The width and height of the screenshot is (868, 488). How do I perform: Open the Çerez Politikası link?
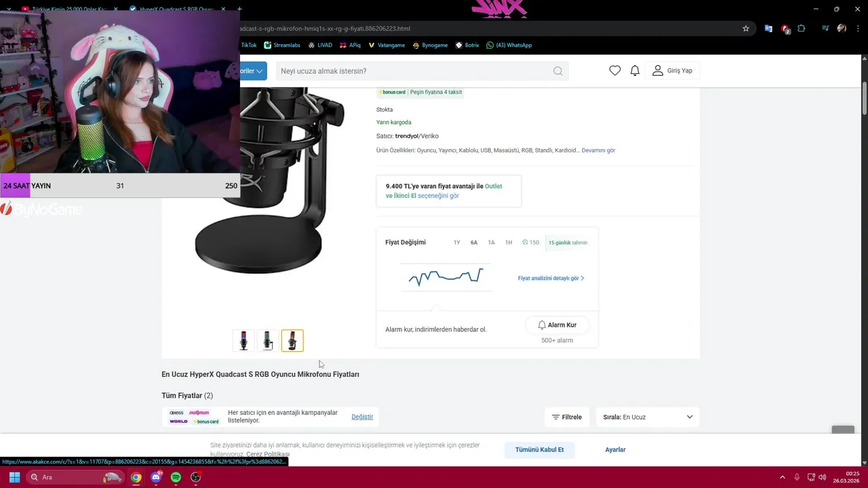[268, 454]
